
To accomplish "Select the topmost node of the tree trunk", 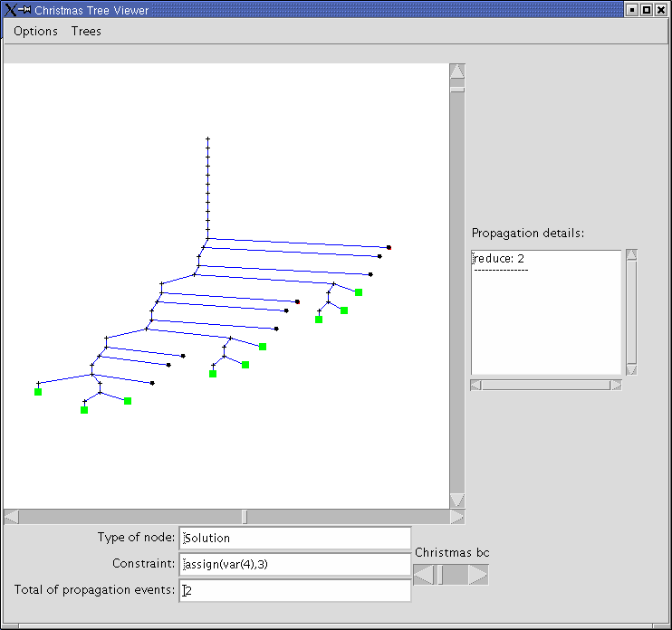I will 208,138.
